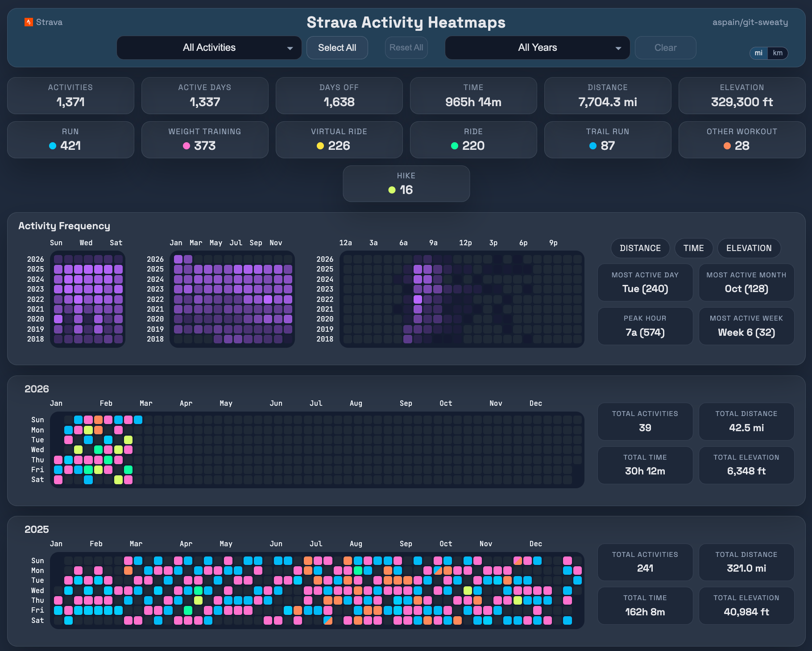The height and width of the screenshot is (651, 812).
Task: Click 2026 row's first cell in monthly heatmap
Action: [x=178, y=259]
